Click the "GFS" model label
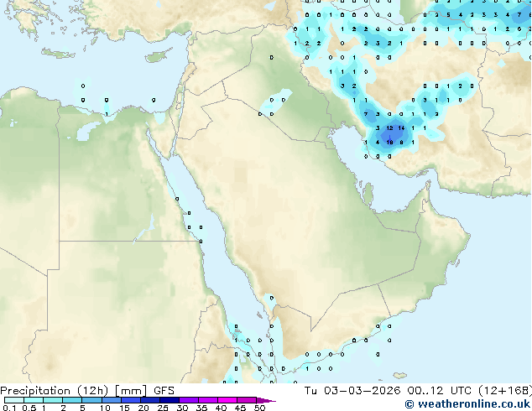Screen dimensions: 532x411 (164, 391)
